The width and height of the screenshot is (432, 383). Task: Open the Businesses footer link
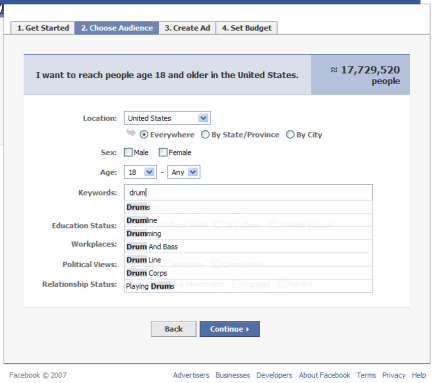[233, 375]
